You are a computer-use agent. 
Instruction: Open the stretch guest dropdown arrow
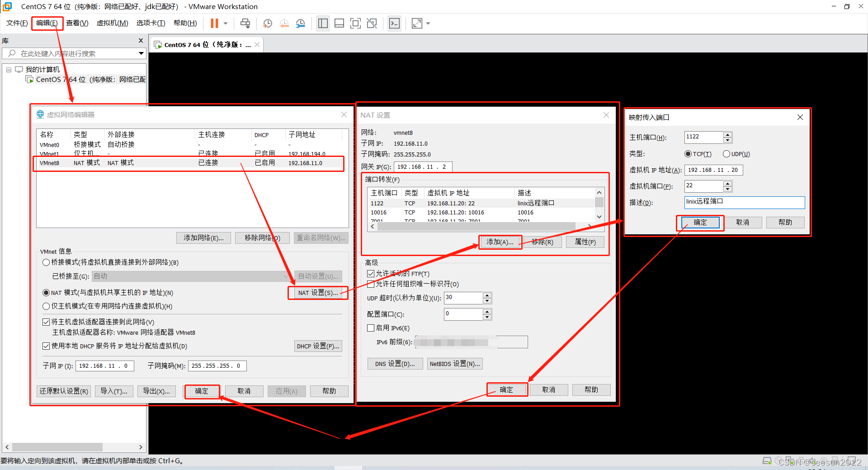[x=428, y=24]
